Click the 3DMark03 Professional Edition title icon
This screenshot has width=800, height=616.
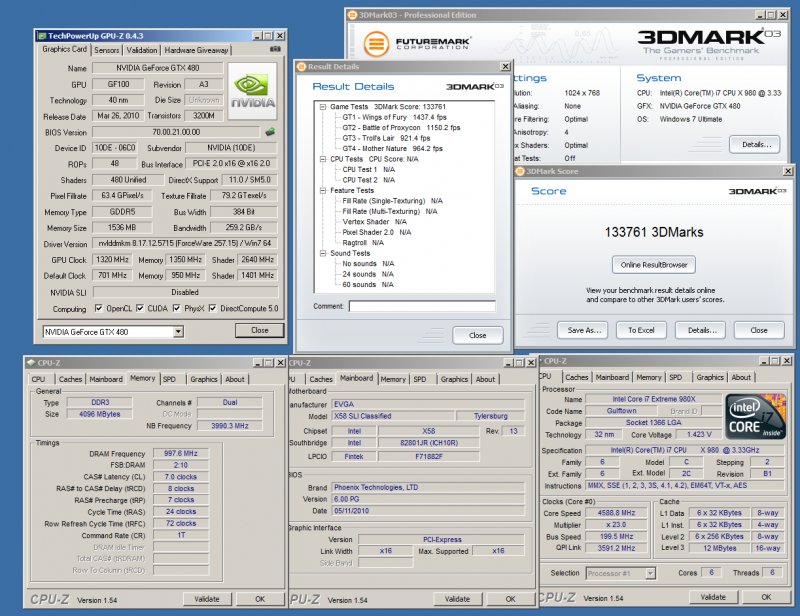click(x=353, y=15)
